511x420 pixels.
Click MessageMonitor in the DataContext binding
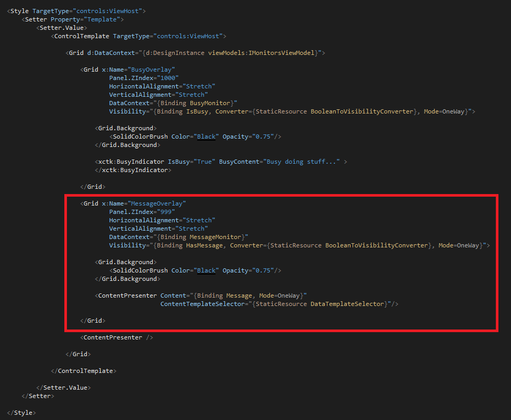tap(215, 237)
